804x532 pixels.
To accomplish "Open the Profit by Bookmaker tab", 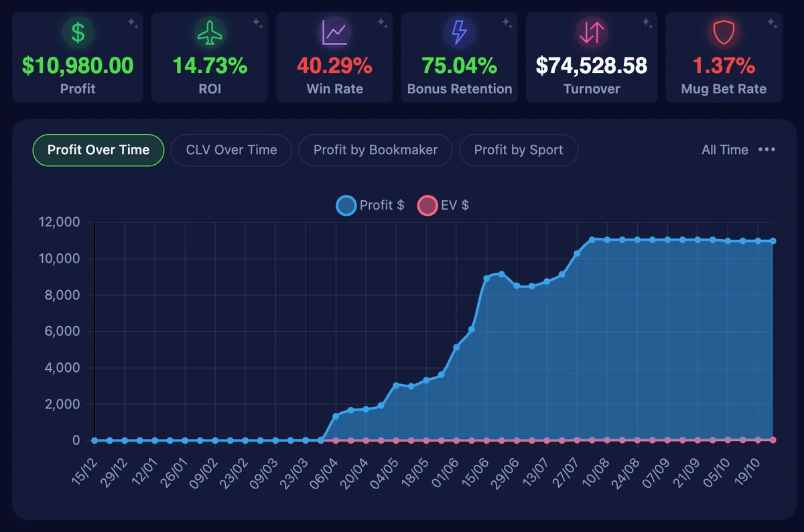I will [x=375, y=150].
